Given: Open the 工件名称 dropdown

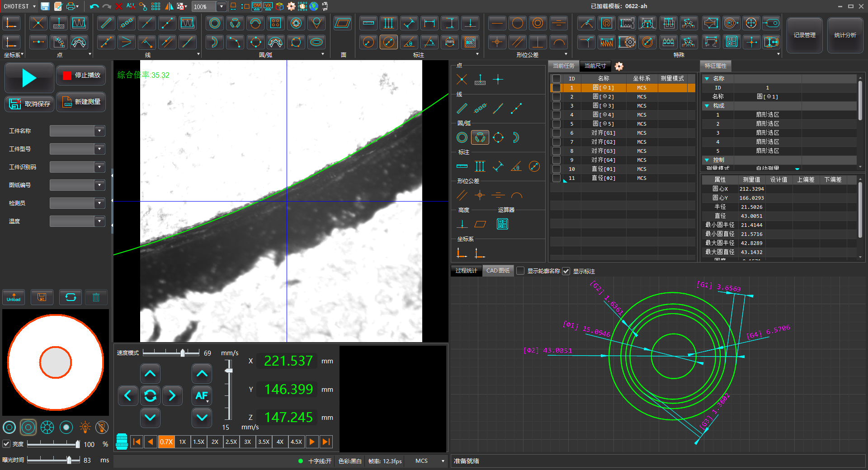Looking at the screenshot, I should (x=99, y=131).
